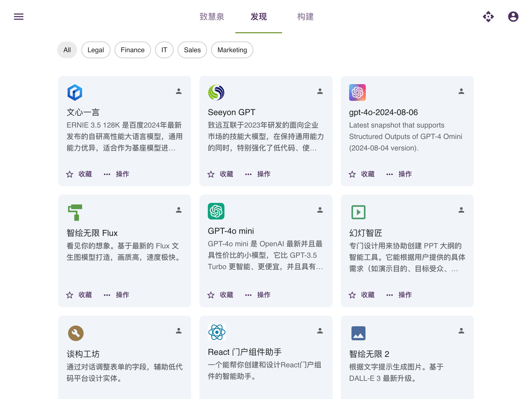Open the user account profile icon
The height and width of the screenshot is (399, 532).
coord(513,17)
